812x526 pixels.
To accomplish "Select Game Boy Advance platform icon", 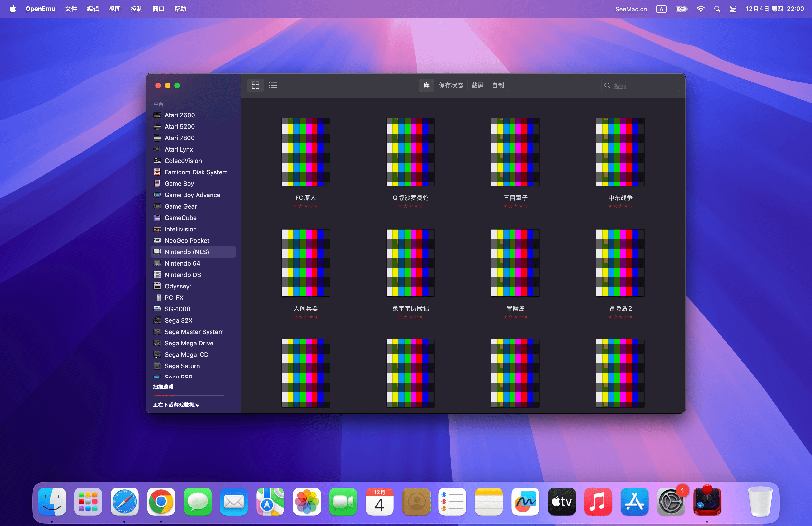I will click(157, 195).
